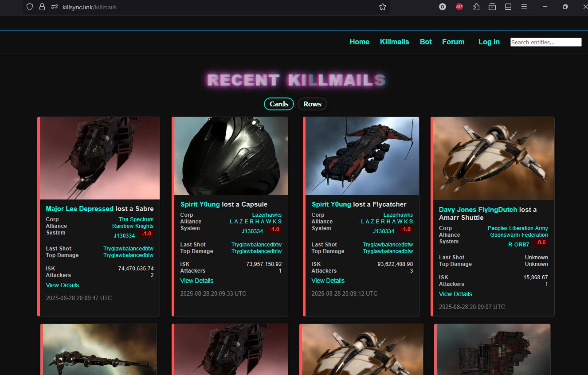Click the shield tracking protection icon
The image size is (588, 375).
(30, 7)
